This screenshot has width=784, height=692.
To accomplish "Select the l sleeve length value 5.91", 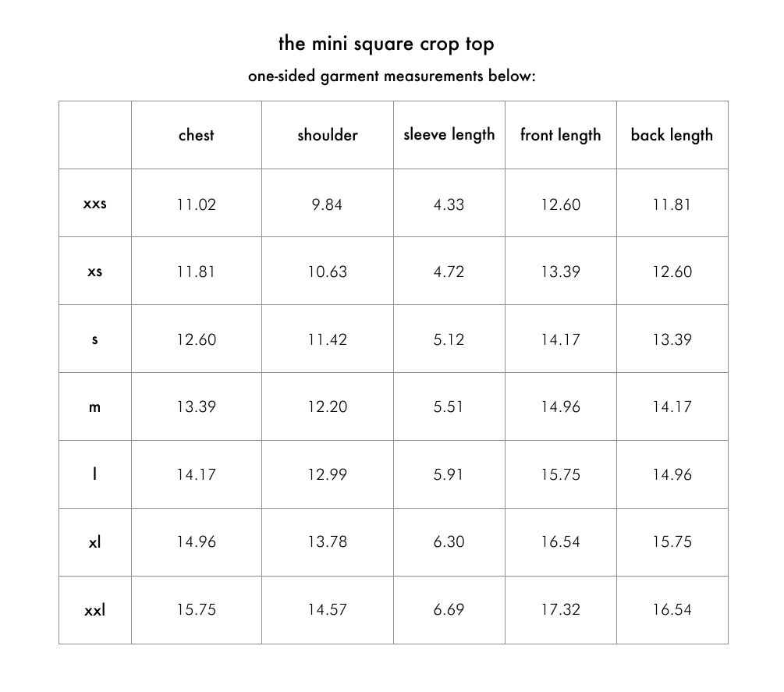I will click(x=449, y=474).
